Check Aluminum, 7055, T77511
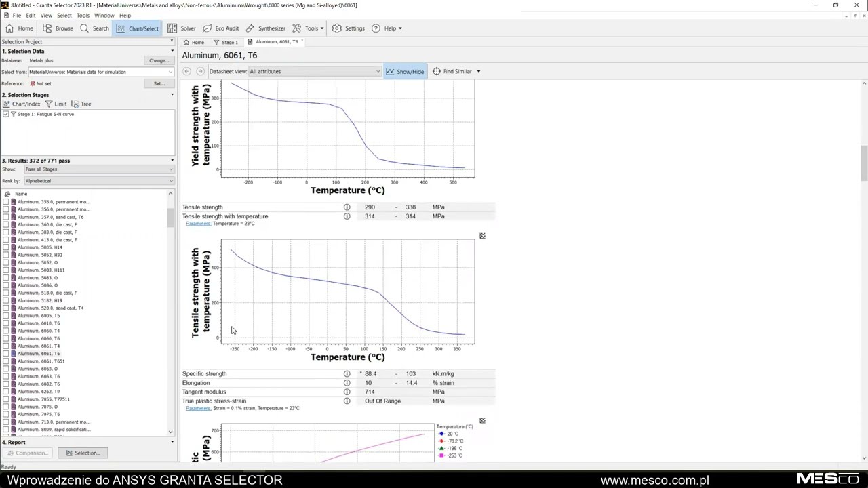This screenshot has width=868, height=488. pyautogui.click(x=6, y=399)
